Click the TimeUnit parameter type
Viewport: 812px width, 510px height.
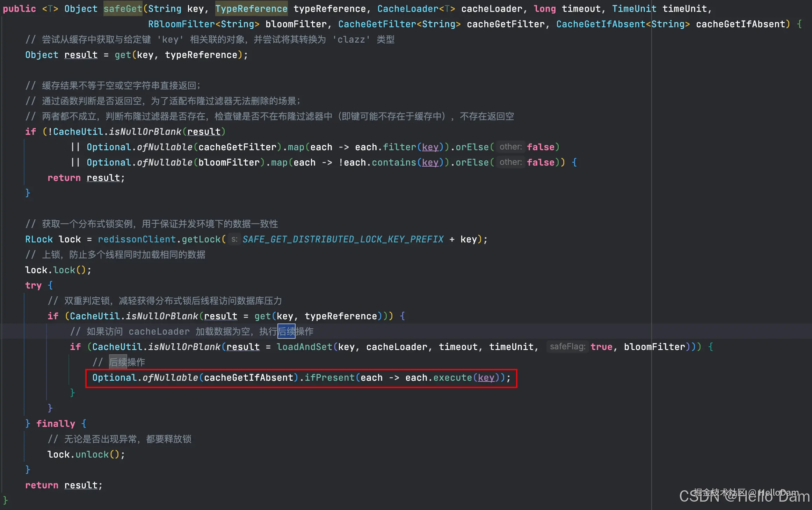(x=634, y=9)
